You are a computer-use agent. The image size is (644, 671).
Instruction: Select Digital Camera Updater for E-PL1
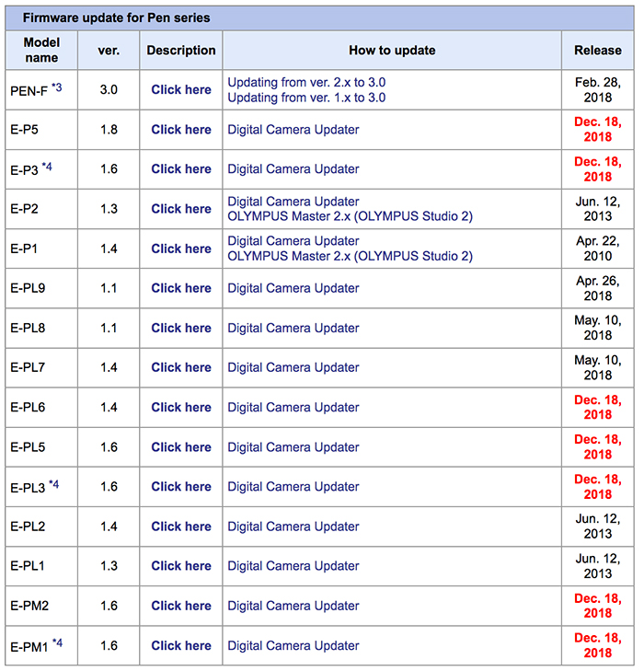coord(293,566)
